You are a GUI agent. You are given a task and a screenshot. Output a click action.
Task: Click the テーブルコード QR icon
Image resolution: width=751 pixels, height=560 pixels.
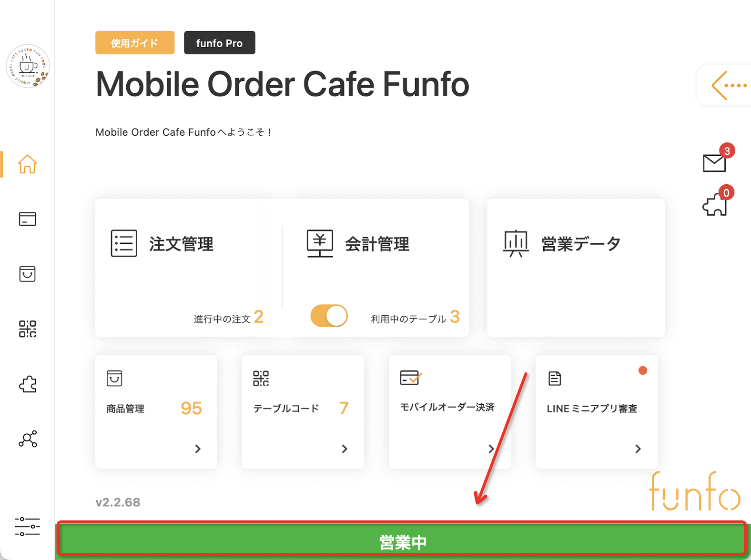[261, 378]
